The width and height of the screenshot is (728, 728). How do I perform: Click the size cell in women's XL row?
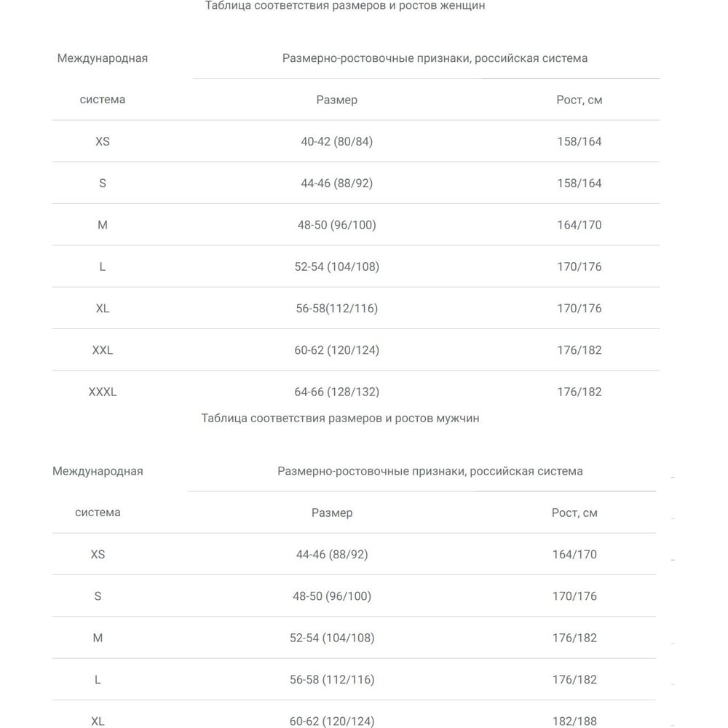tap(336, 309)
